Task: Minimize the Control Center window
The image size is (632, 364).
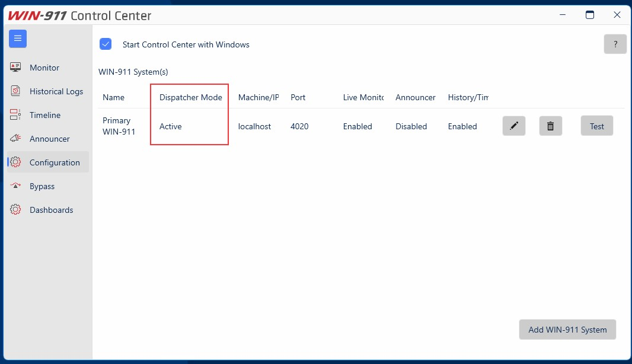Action: tap(563, 15)
